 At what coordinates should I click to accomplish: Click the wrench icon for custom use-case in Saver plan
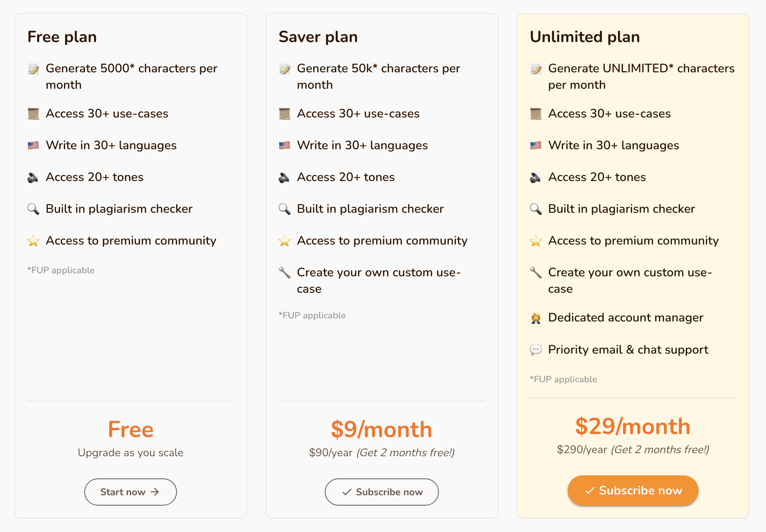click(x=284, y=273)
